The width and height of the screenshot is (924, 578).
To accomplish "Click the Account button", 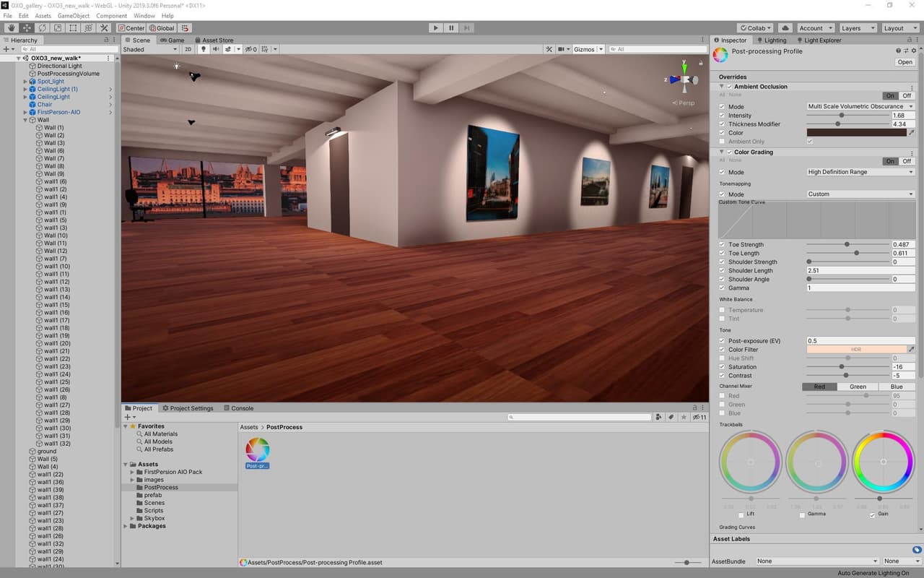I will coord(814,28).
